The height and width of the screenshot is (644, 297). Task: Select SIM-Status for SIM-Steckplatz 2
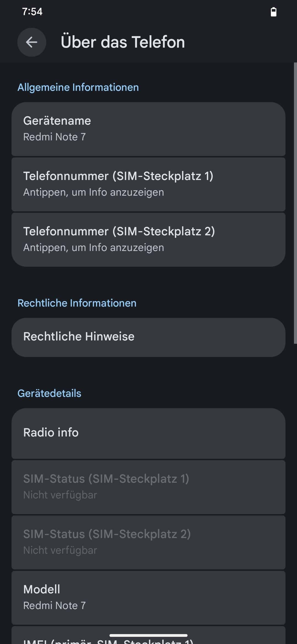148,542
